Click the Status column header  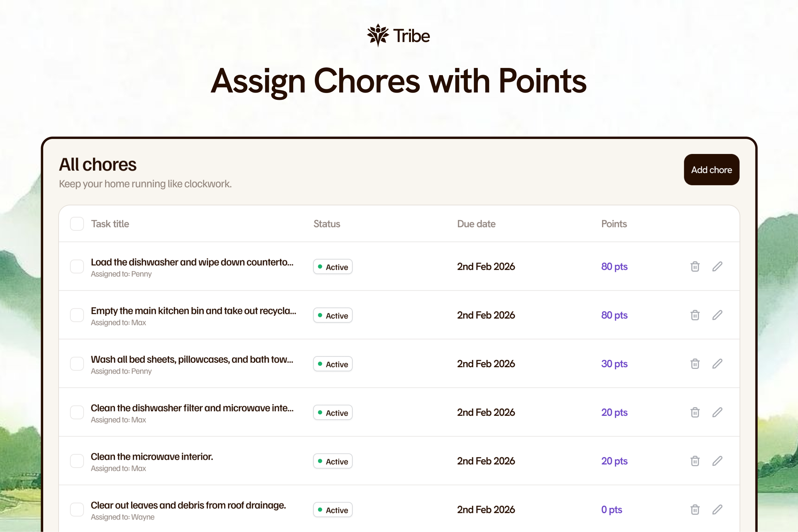click(326, 224)
